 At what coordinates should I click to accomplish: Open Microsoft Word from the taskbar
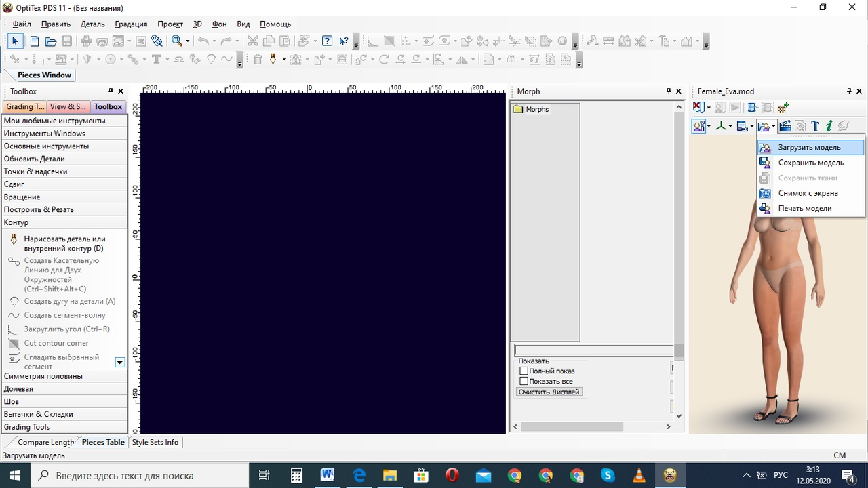328,475
